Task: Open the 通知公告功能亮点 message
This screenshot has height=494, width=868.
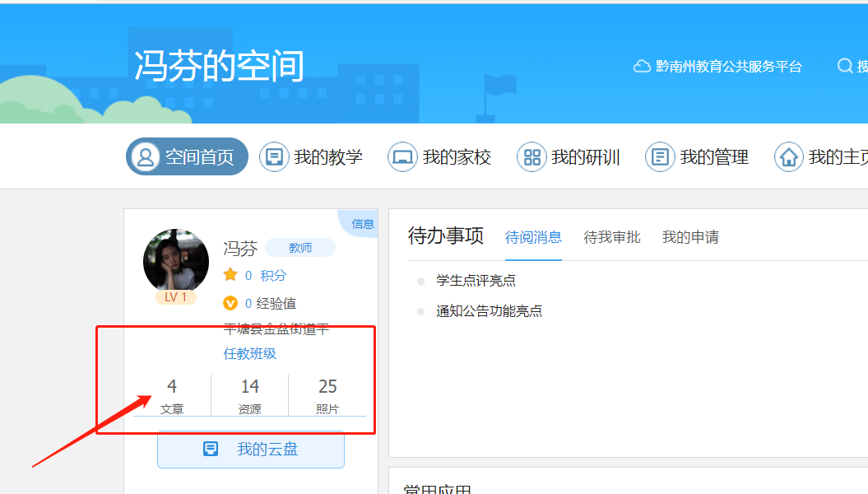Action: pos(489,311)
